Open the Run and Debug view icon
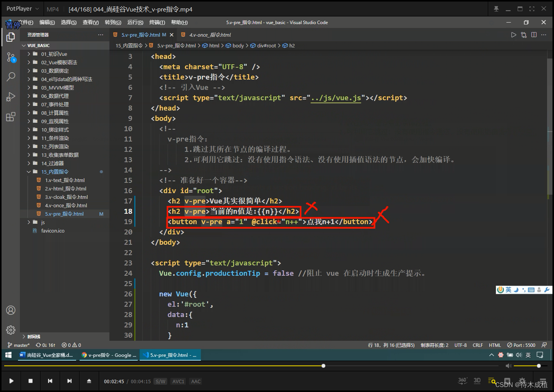Viewport: 554px width, 392px height. pyautogui.click(x=11, y=97)
